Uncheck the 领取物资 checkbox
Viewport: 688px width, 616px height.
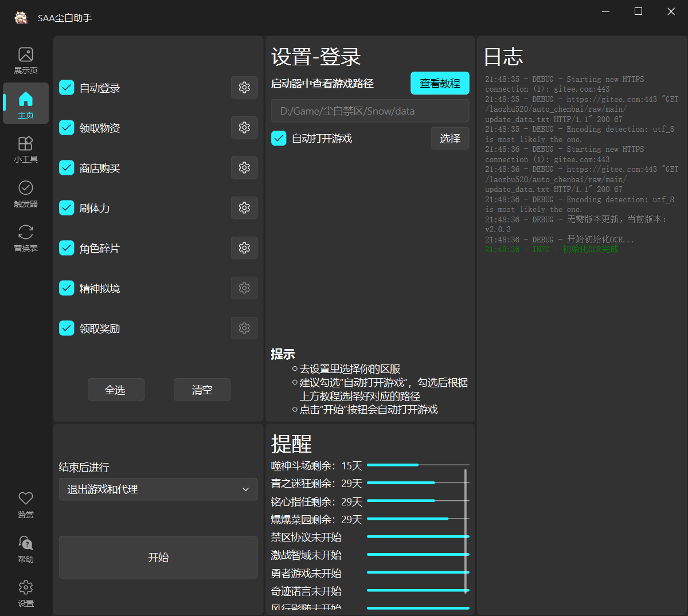click(67, 128)
